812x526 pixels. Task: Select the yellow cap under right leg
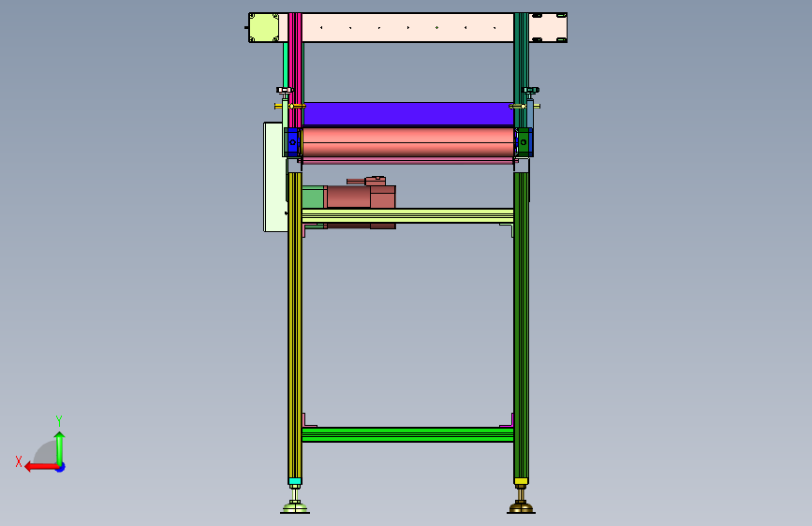pos(521,481)
